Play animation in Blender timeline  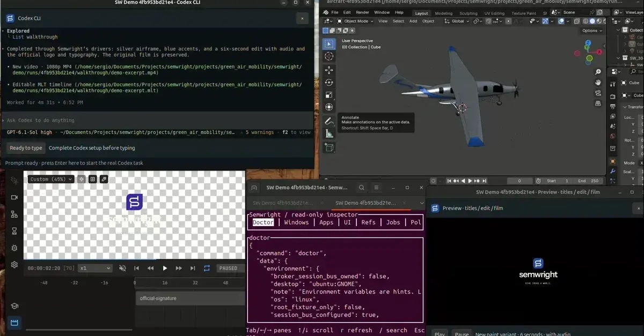click(470, 181)
